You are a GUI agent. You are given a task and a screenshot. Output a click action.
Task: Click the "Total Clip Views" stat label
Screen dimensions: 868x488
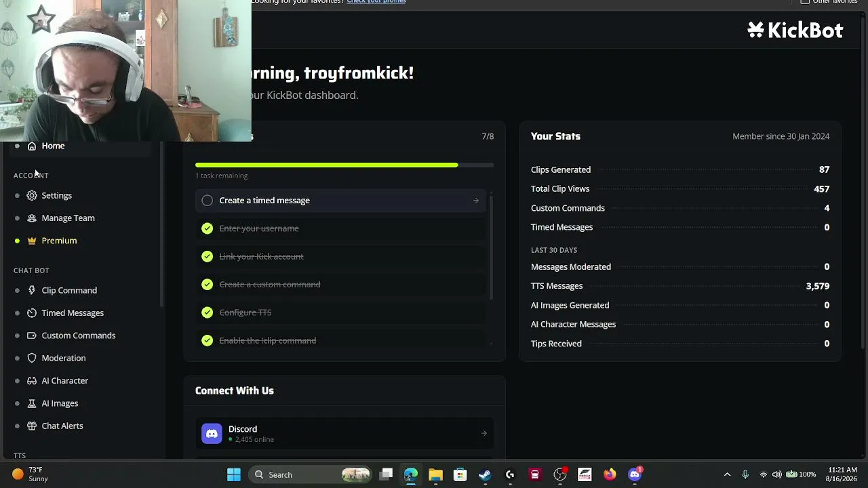click(x=560, y=188)
